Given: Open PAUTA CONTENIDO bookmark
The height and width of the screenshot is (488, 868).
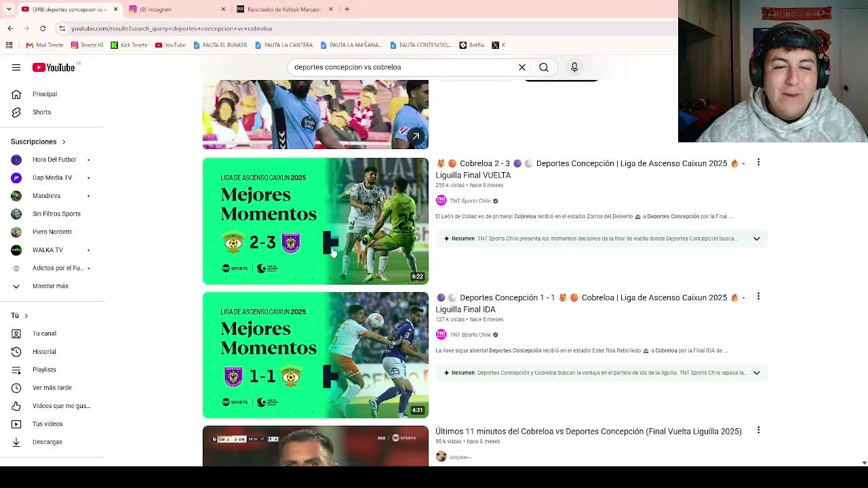Looking at the screenshot, I should [420, 45].
